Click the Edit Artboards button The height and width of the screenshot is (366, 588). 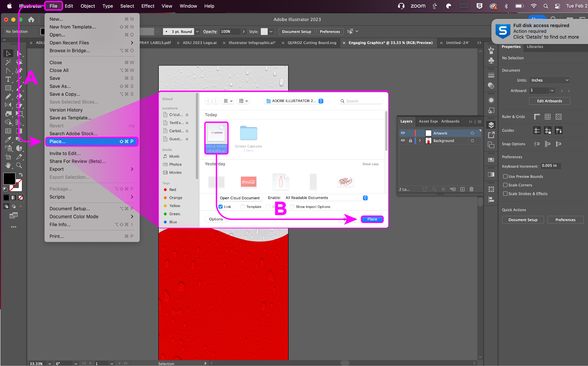point(549,101)
